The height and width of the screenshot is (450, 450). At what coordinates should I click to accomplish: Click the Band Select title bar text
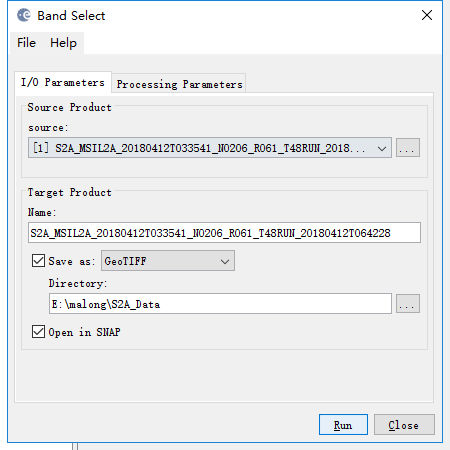[x=71, y=16]
